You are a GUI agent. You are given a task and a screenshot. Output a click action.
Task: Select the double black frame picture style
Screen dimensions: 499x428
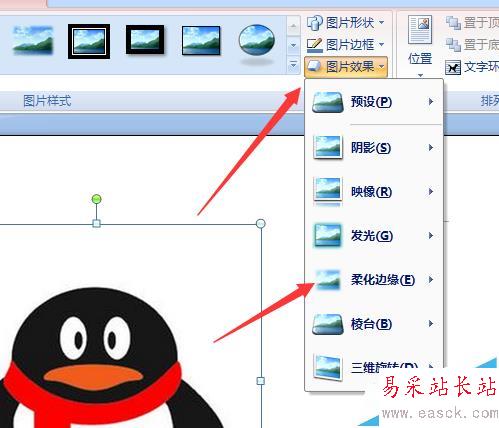(x=89, y=41)
